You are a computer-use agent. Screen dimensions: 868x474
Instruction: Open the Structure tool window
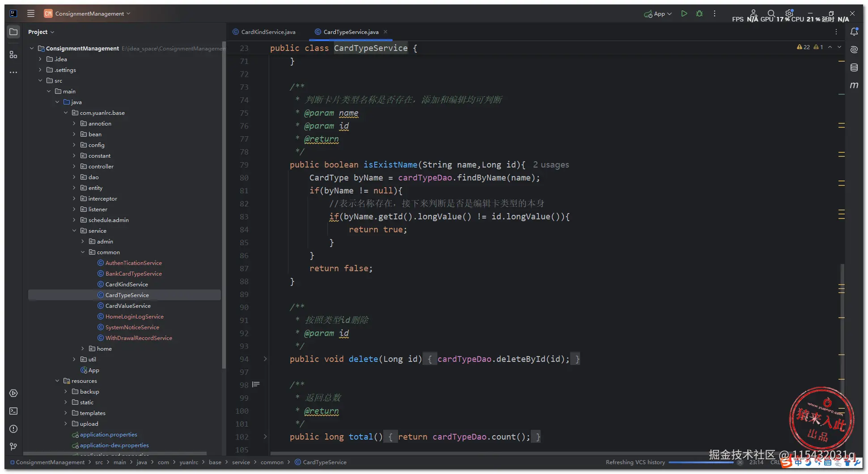click(x=13, y=55)
